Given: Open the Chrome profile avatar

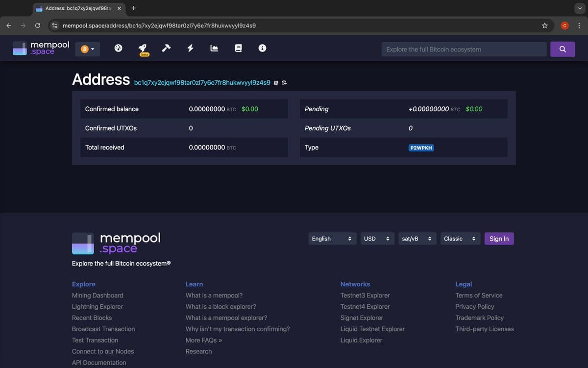Looking at the screenshot, I should 564,25.
